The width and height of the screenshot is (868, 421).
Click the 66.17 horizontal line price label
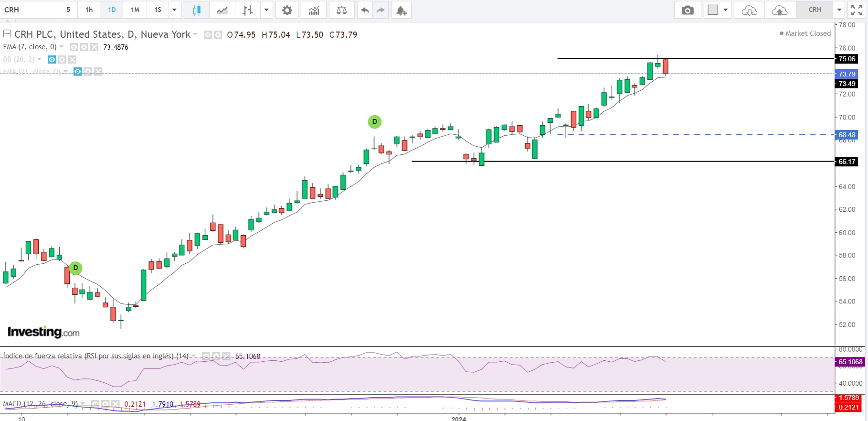pyautogui.click(x=847, y=162)
